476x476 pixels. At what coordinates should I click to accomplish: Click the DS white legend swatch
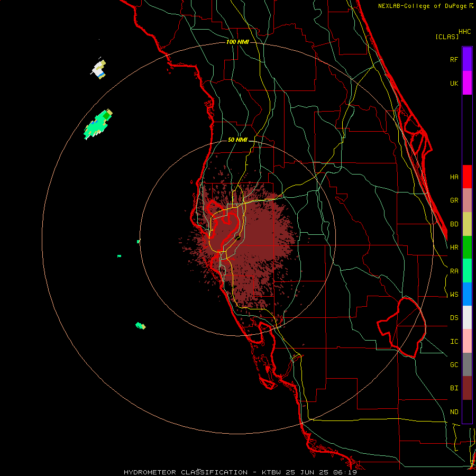click(467, 317)
